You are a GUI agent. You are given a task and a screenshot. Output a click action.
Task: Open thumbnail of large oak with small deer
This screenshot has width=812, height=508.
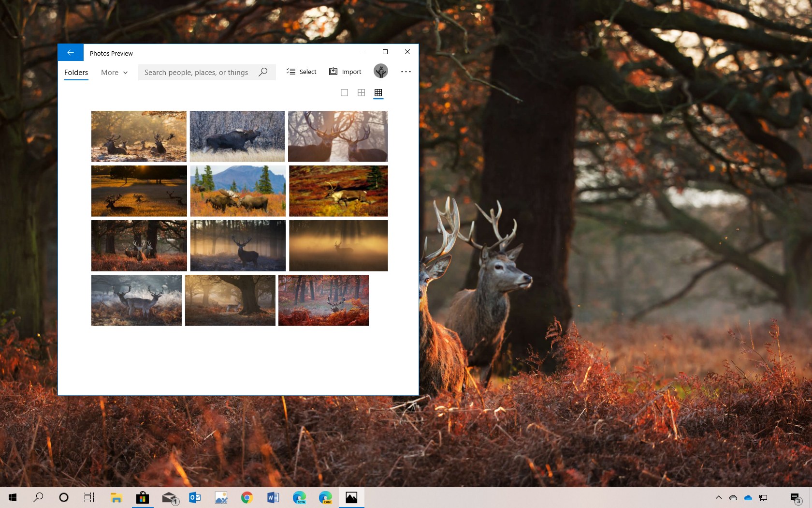point(230,300)
